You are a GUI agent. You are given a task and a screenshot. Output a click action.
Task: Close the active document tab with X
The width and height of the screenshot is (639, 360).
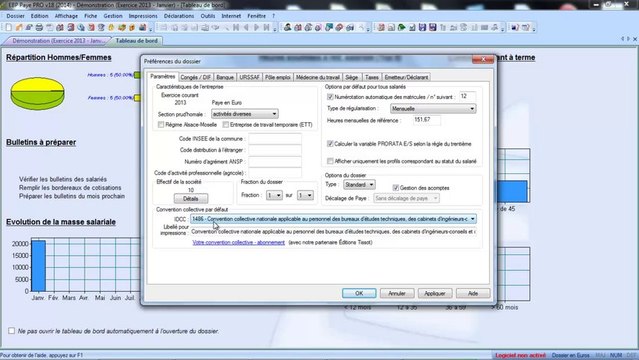tap(634, 39)
